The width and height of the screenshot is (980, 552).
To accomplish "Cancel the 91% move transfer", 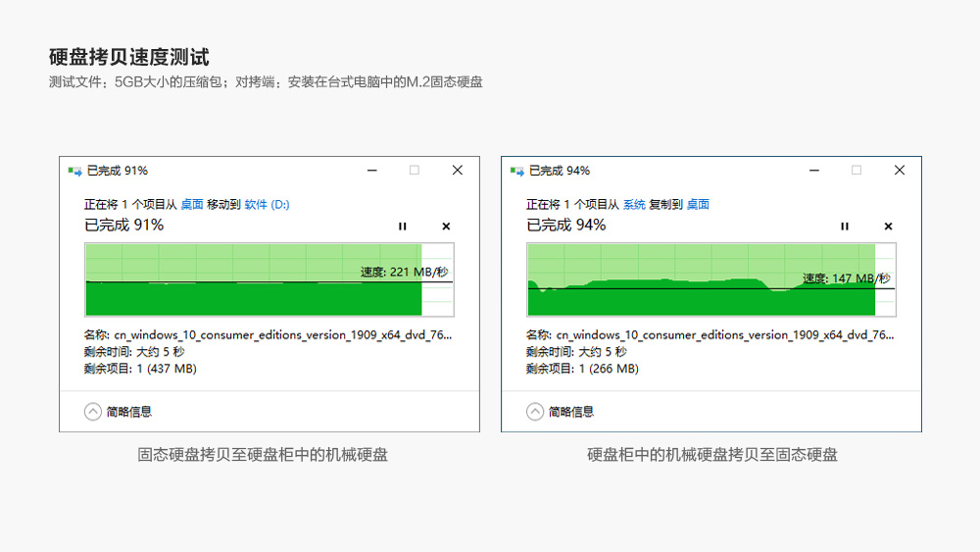I will (x=446, y=226).
